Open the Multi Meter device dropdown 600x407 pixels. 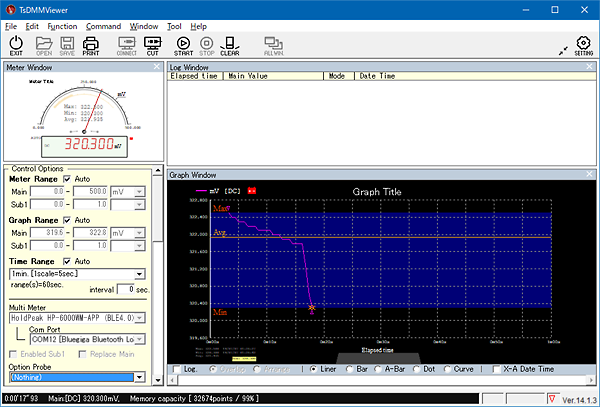[141, 317]
